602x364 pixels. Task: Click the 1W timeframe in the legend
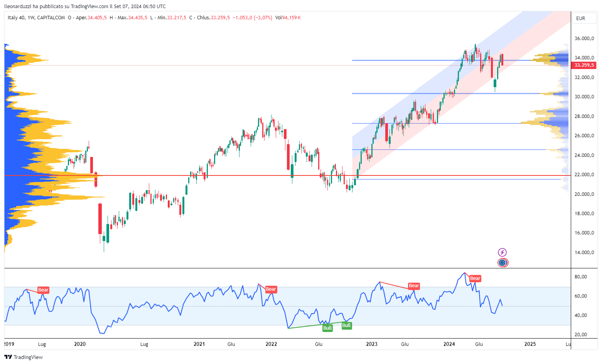click(31, 18)
